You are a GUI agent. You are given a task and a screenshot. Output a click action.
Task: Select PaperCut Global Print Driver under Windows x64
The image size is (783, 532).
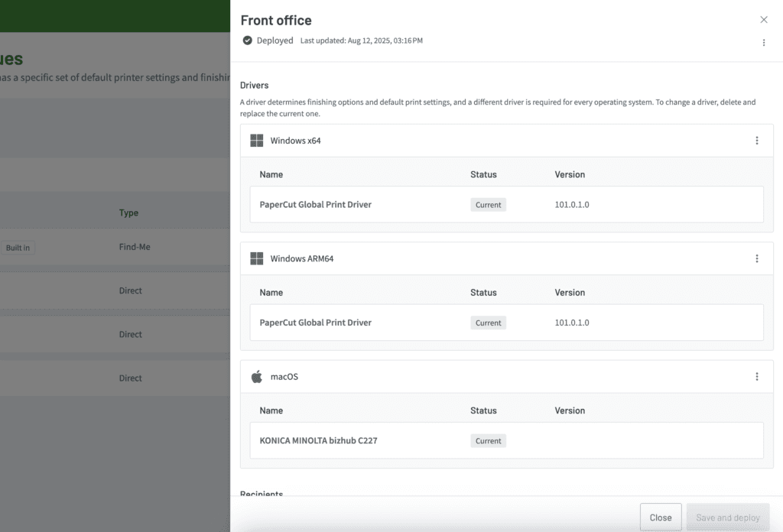315,205
